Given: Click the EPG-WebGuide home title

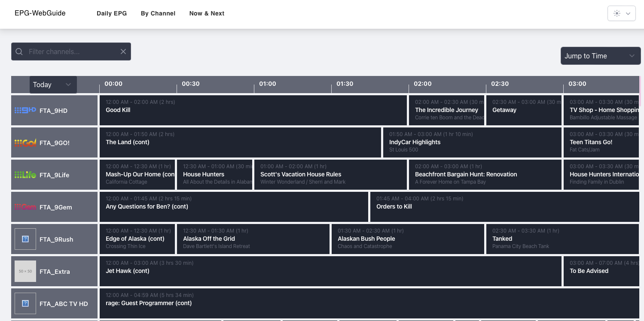Looking at the screenshot, I should coord(40,13).
